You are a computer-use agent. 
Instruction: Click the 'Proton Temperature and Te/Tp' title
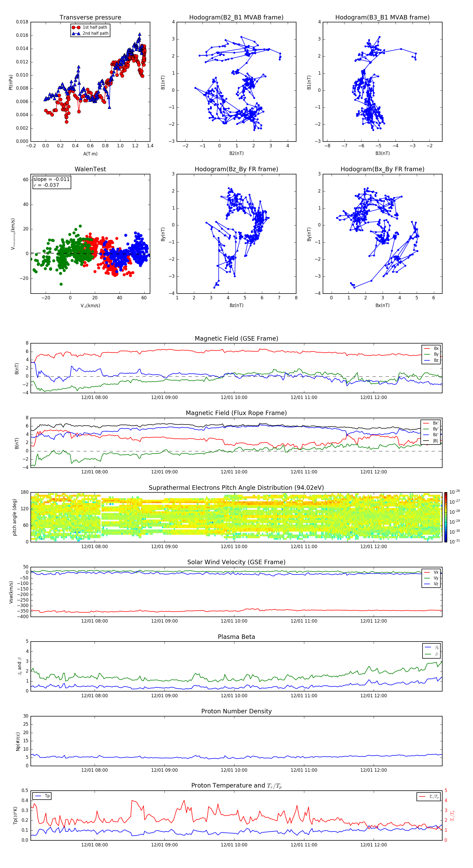click(236, 786)
